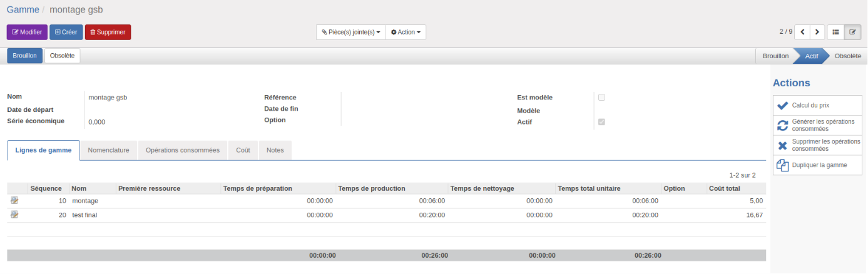
Task: Click the Générer les opérations refresh icon
Action: tap(783, 125)
